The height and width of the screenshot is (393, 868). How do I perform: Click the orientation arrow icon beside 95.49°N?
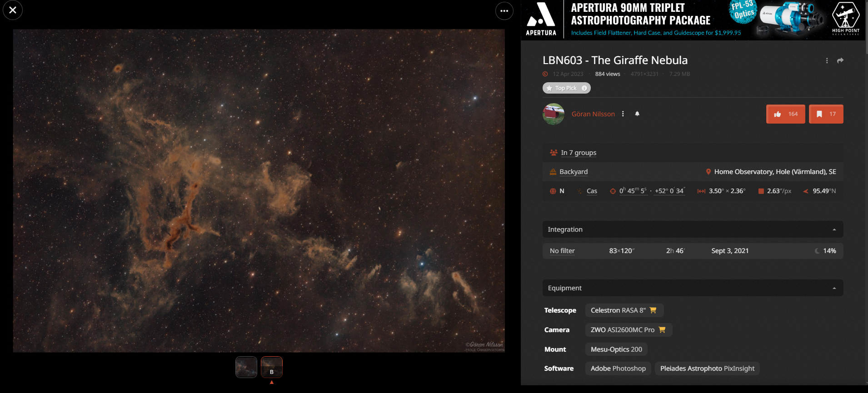click(x=806, y=191)
